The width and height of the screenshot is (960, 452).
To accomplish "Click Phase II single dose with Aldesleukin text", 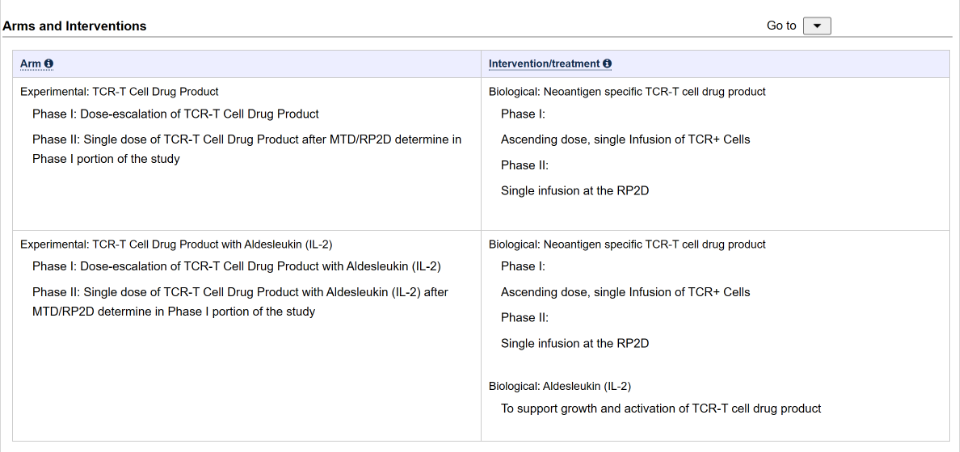I will point(239,293).
